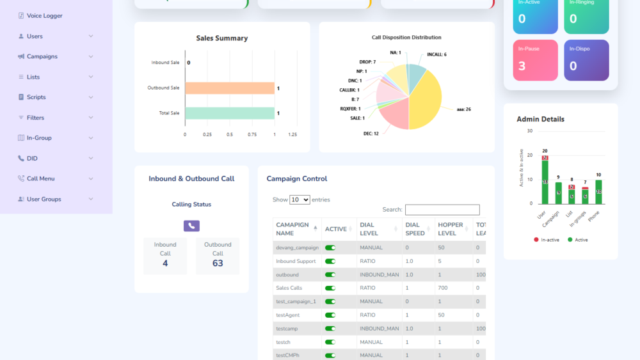Click the Campaign Control search field
Screen dimensions: 640x360
pos(442,210)
